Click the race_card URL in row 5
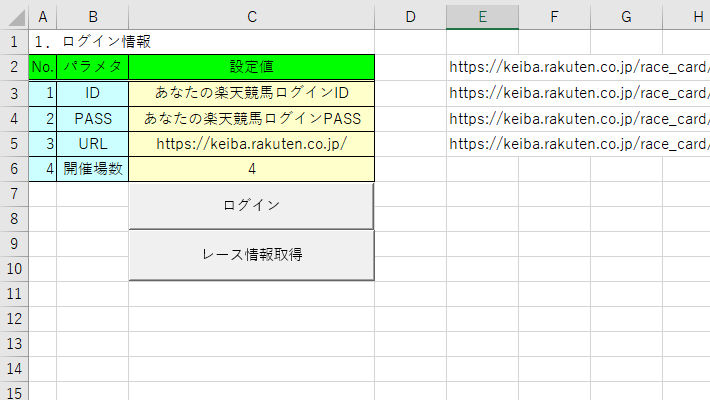Viewport: 710px width, 400px height. point(579,144)
